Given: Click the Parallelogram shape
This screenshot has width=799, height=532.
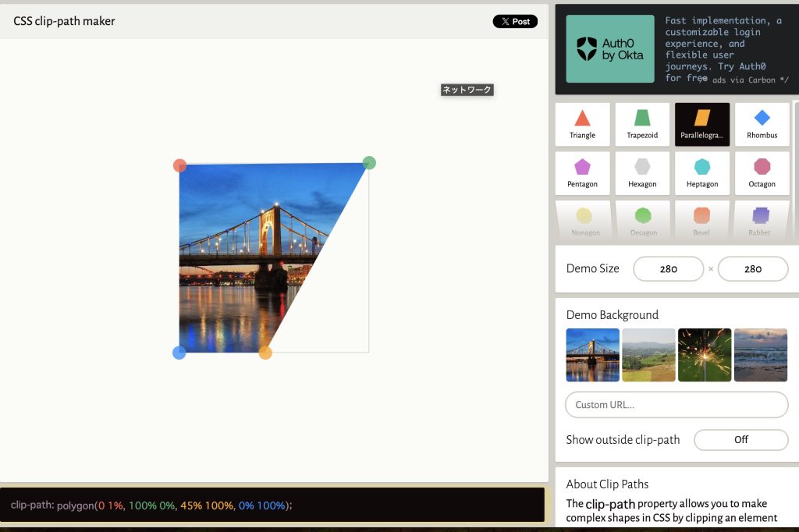Looking at the screenshot, I should click(x=702, y=124).
